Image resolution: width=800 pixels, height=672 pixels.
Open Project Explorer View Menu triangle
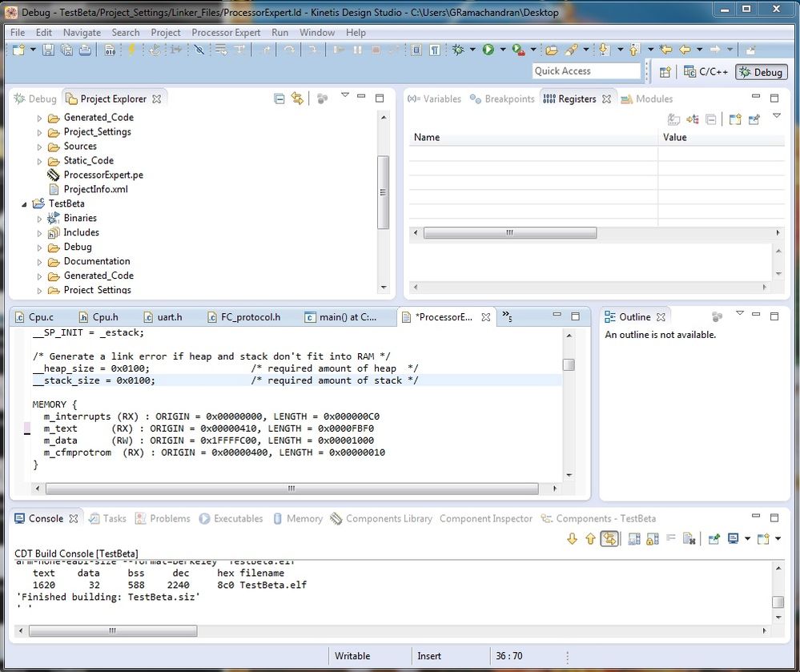tap(345, 95)
